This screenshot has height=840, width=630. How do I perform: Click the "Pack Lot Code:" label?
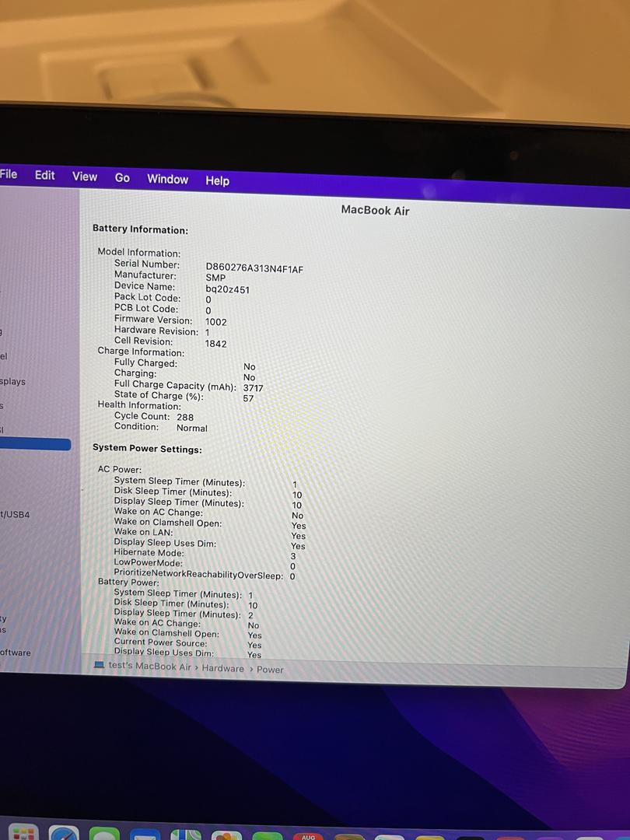click(147, 297)
